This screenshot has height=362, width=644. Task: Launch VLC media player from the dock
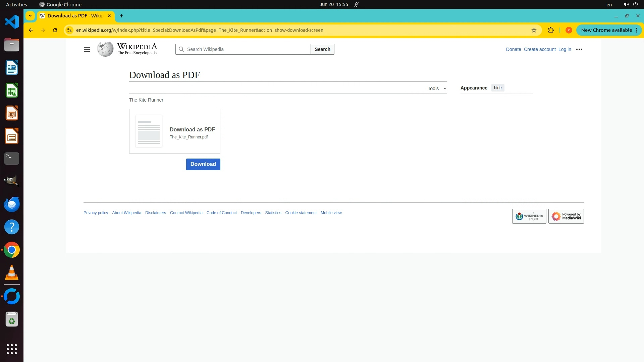point(12,273)
